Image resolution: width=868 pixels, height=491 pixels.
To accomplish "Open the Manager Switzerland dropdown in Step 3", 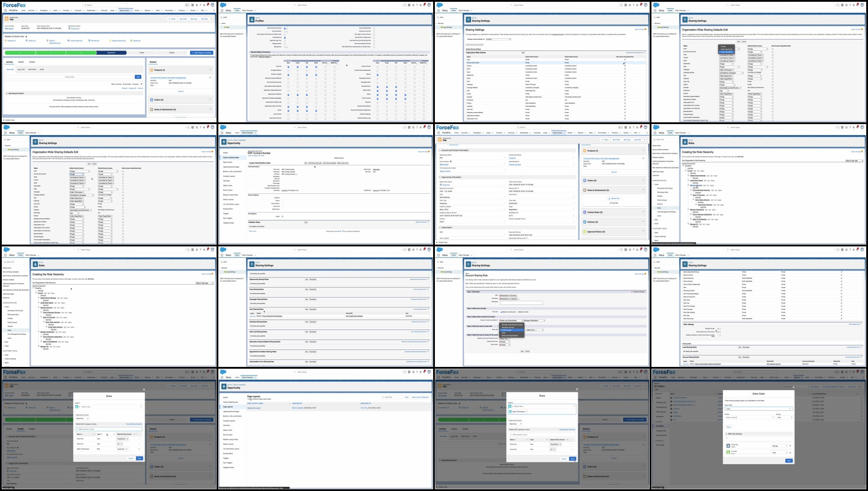I will [x=534, y=320].
